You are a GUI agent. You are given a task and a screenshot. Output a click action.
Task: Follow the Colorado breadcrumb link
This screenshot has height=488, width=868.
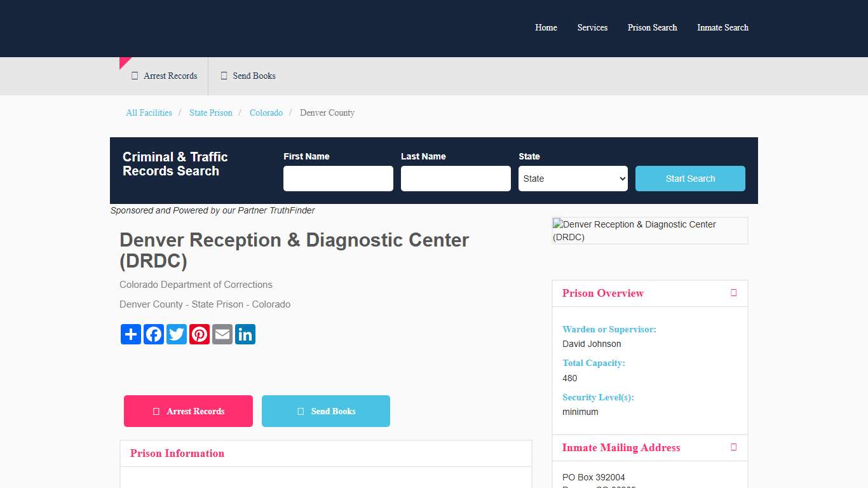(x=266, y=112)
